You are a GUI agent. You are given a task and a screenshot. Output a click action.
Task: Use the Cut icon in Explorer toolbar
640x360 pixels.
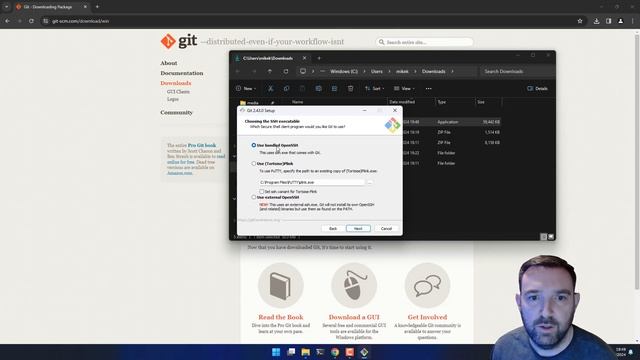tap(270, 89)
